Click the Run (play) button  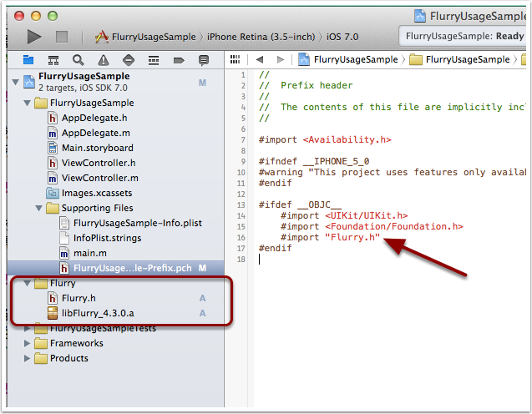(x=34, y=36)
